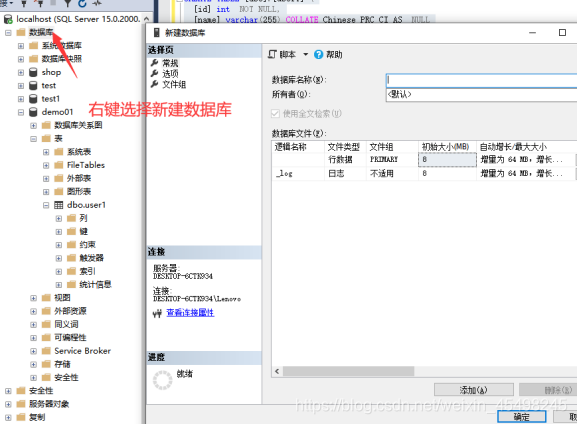The height and width of the screenshot is (424, 577).
Task: Select the 同义词 tree item
Action: (x=66, y=325)
